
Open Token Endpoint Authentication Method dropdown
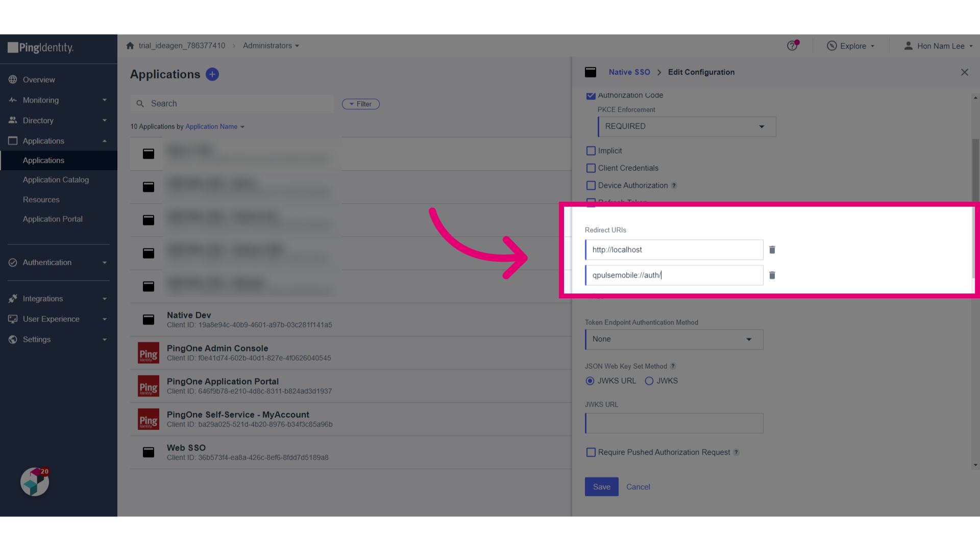[674, 339]
